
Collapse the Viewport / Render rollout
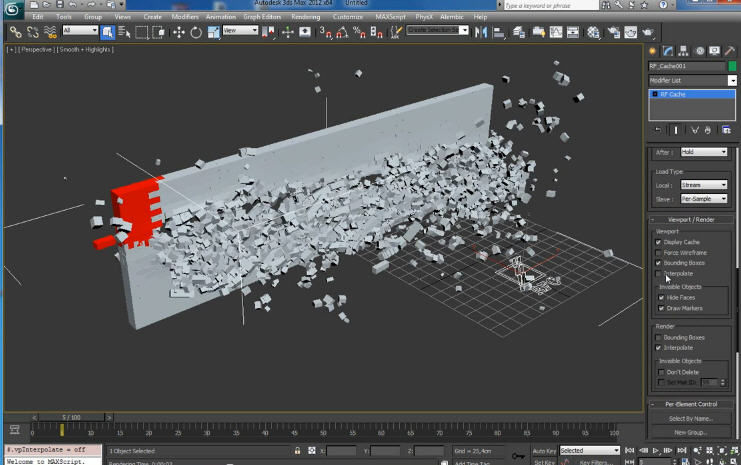coord(691,220)
